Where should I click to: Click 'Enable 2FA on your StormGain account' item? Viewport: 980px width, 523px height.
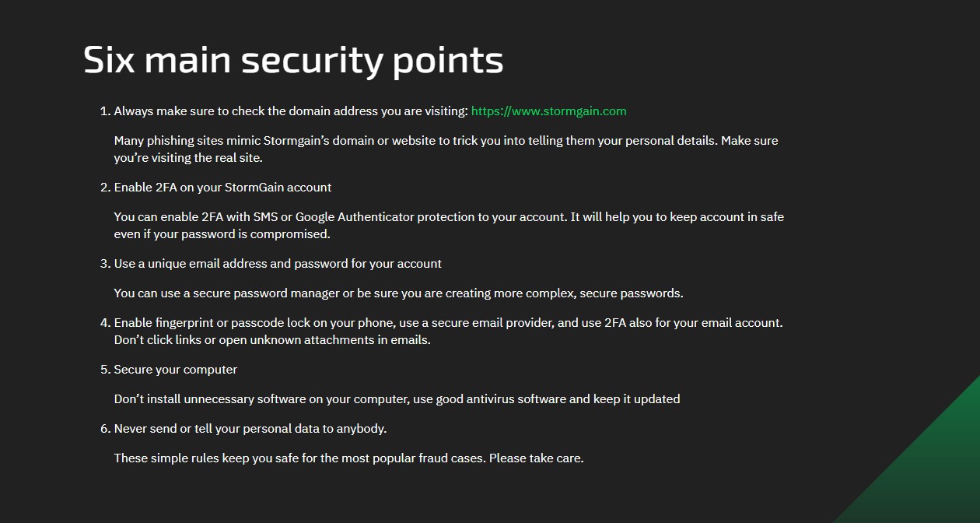tap(222, 188)
